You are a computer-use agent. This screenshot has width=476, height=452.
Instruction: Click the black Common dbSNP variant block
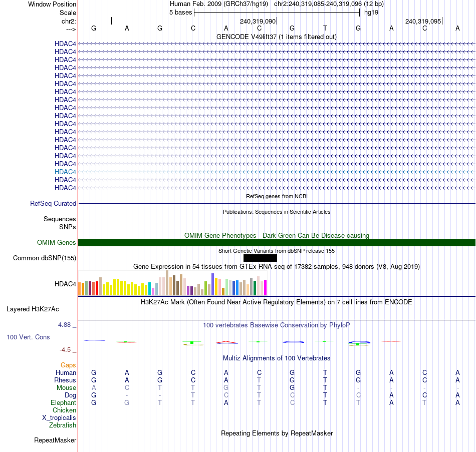point(260,258)
